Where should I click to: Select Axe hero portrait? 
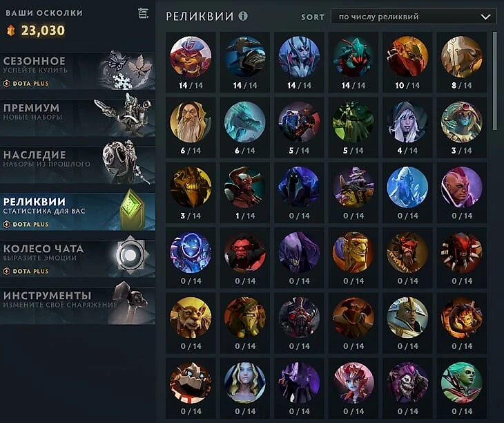(244, 252)
